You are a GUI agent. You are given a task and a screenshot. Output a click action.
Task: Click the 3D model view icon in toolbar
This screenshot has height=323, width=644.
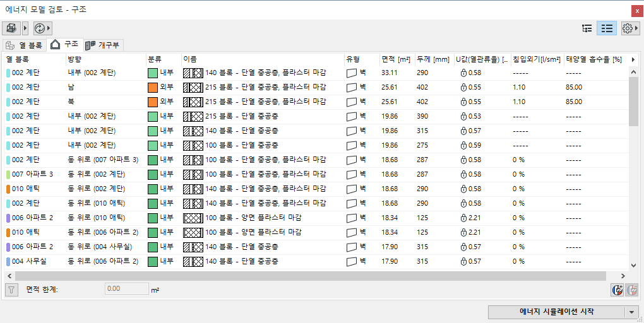pyautogui.click(x=11, y=28)
